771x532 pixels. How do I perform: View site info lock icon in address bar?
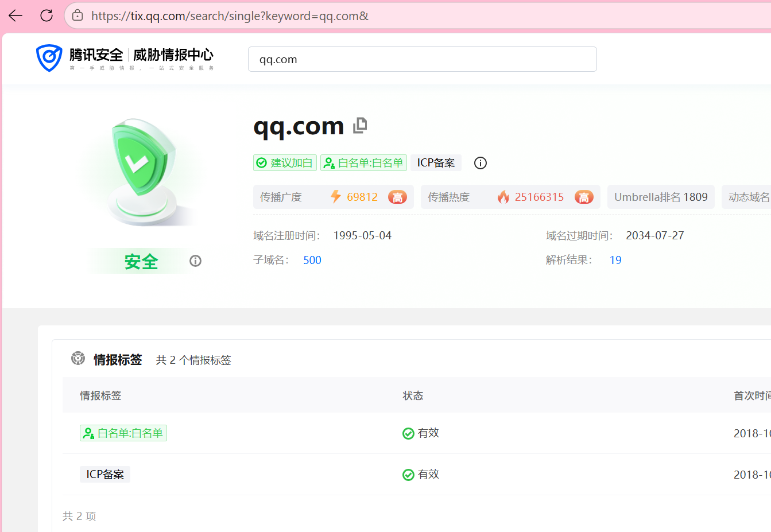[78, 15]
